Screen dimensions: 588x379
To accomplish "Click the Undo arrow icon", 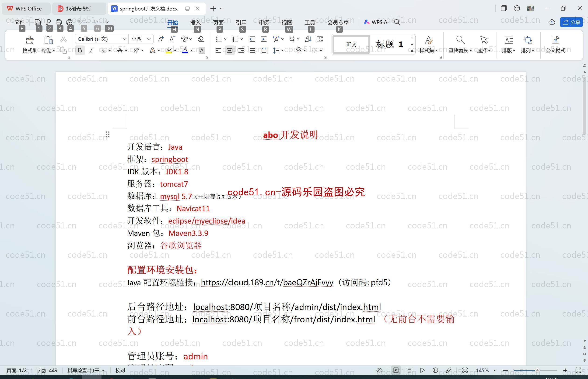I will [x=80, y=22].
